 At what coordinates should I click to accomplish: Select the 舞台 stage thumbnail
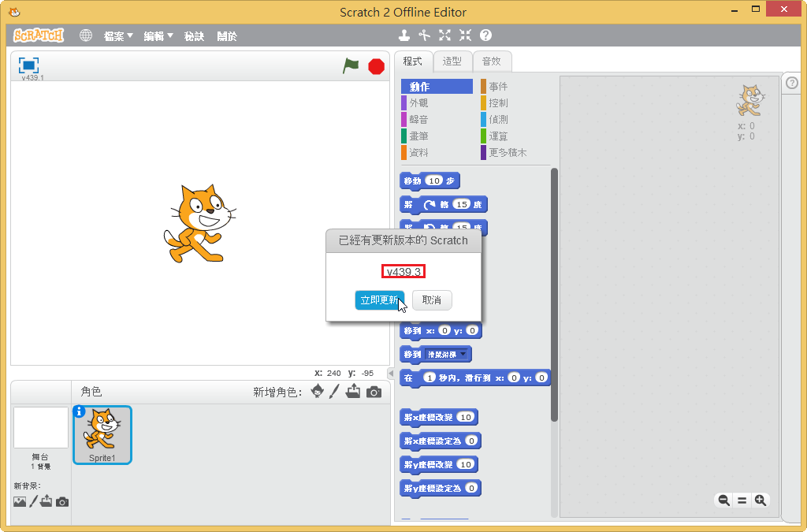pos(41,427)
